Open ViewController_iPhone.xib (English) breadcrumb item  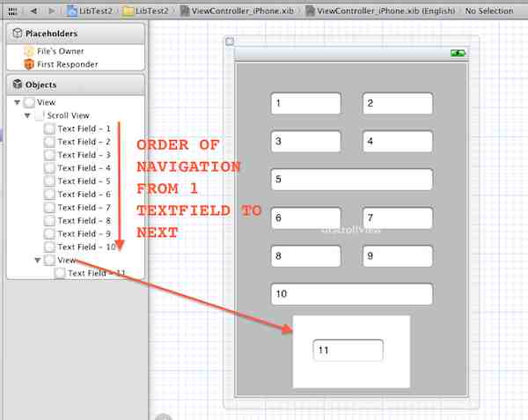380,11
